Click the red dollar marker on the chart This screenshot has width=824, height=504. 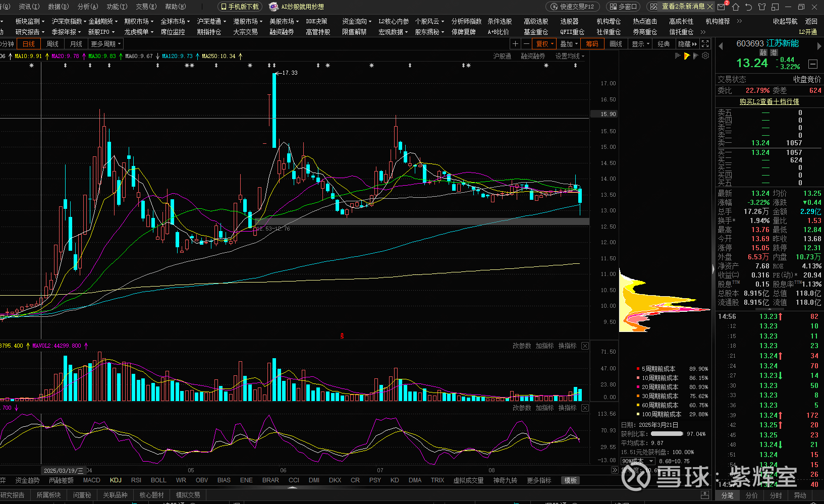[342, 335]
